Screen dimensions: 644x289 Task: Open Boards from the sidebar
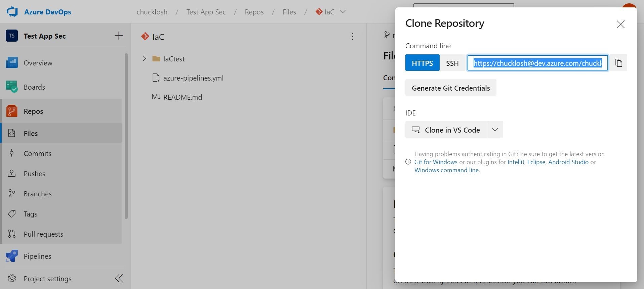click(34, 87)
